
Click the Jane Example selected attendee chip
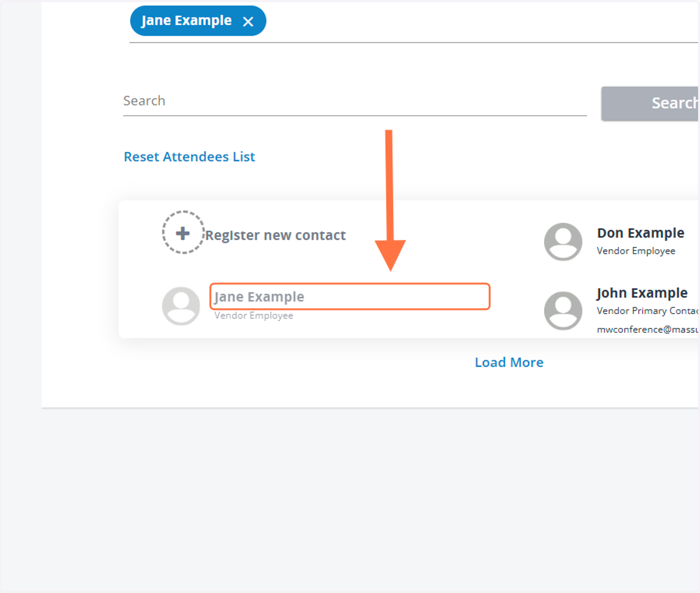(x=198, y=21)
